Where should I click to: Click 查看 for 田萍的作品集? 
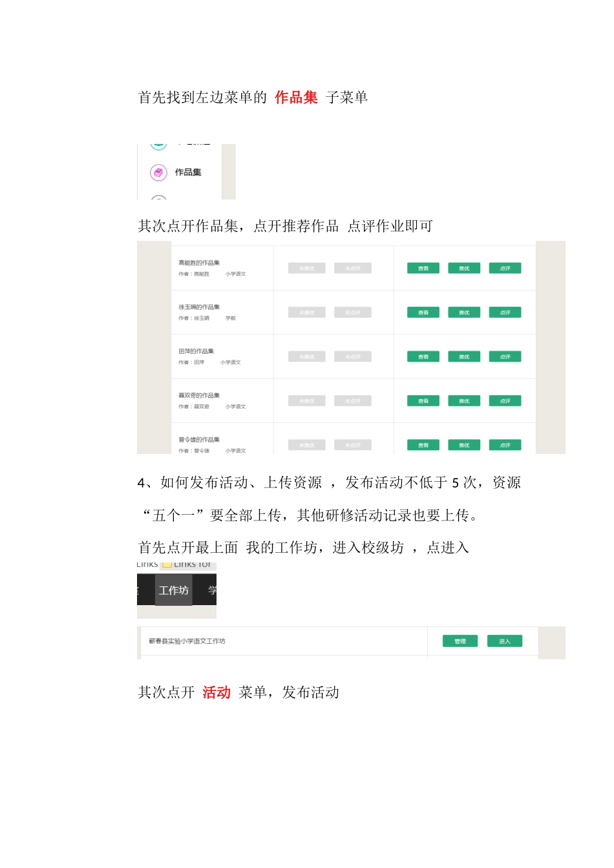click(x=423, y=356)
